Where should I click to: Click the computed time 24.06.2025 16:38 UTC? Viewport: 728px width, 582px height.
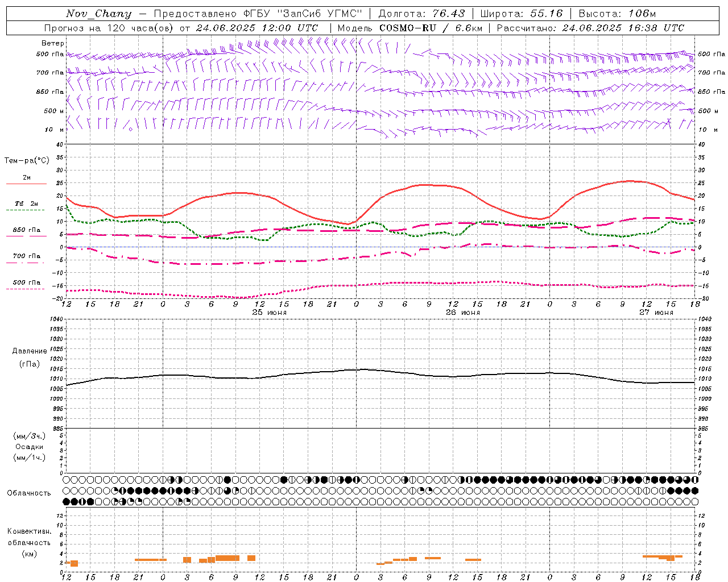pyautogui.click(x=623, y=28)
